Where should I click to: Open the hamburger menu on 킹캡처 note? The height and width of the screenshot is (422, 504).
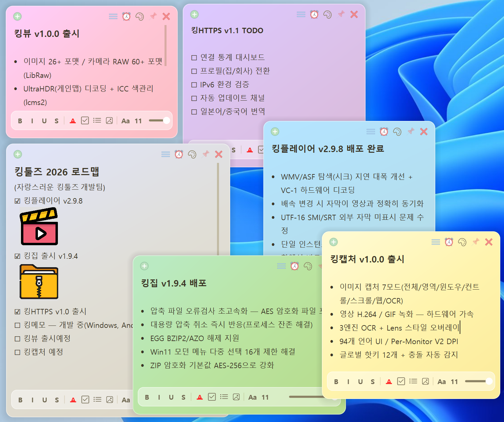coord(436,242)
